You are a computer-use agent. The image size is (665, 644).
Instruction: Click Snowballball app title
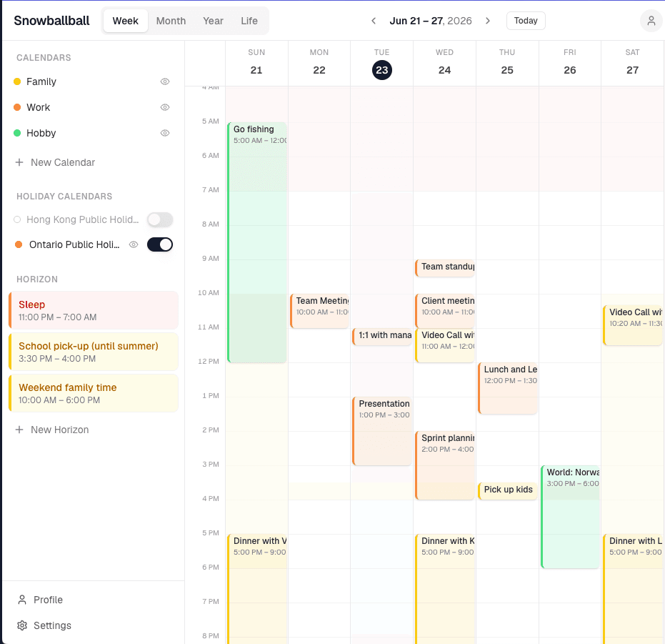point(51,21)
